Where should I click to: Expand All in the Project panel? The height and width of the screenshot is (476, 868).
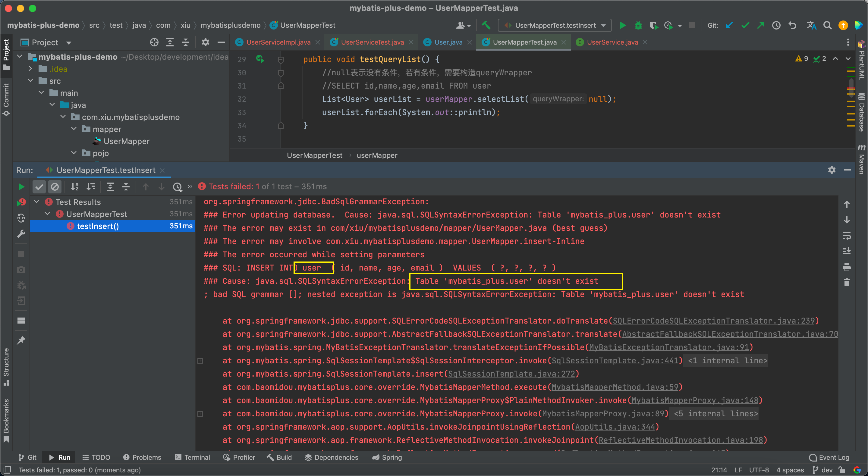tap(170, 42)
